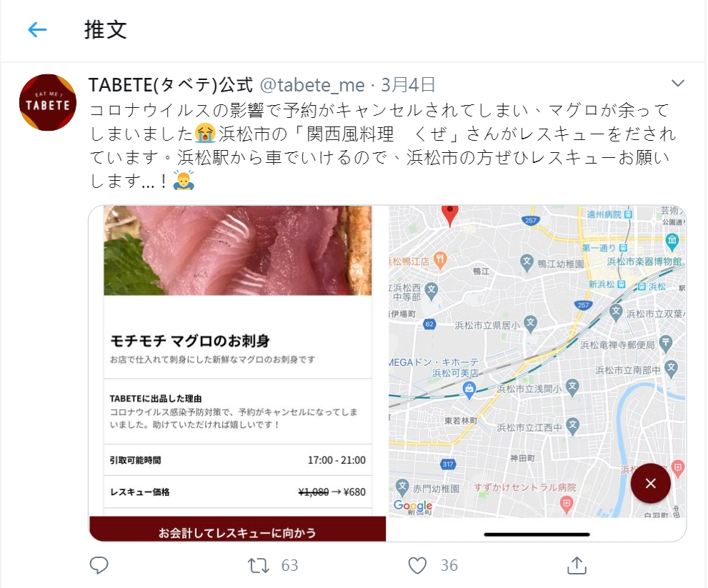Select the MEGAドン・キホーテ shop marker on map
The width and height of the screenshot is (708, 588).
pos(469,389)
